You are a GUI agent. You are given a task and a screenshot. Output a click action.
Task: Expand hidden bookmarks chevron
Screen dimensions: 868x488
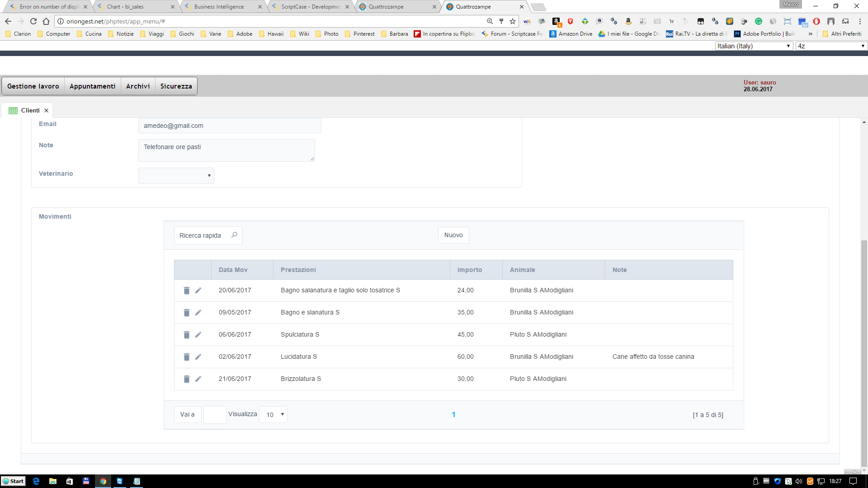pos(811,34)
